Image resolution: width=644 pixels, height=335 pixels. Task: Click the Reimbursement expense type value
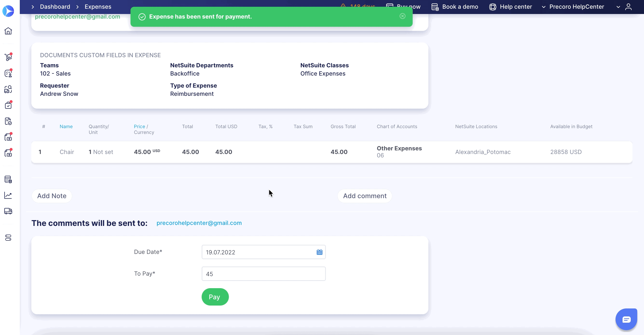192,94
